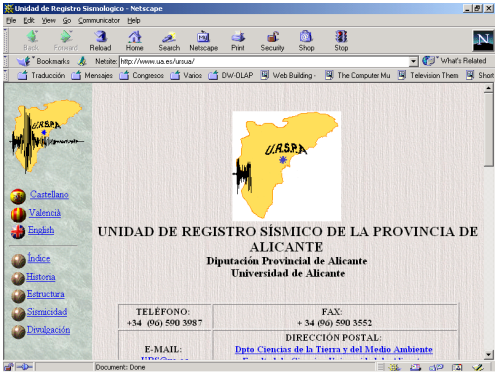Click the brown ball beside Sismicidad
Viewport: 498px width, 375px height.
(x=18, y=314)
